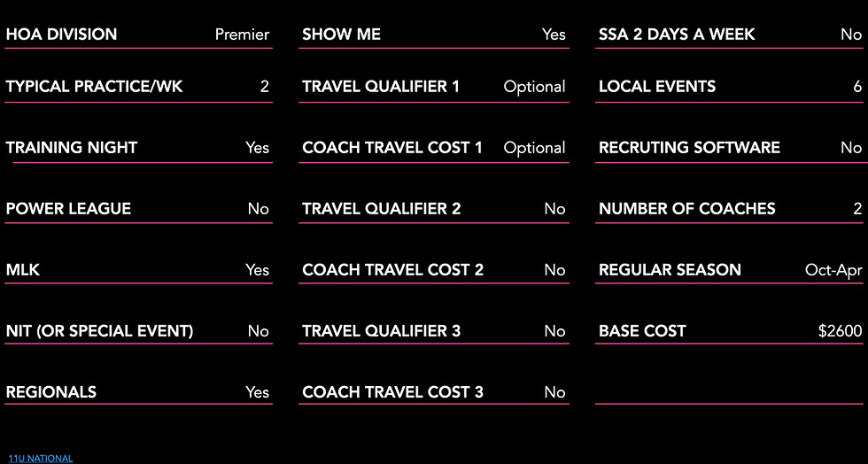
Task: Select the MLK row label
Action: (x=23, y=270)
